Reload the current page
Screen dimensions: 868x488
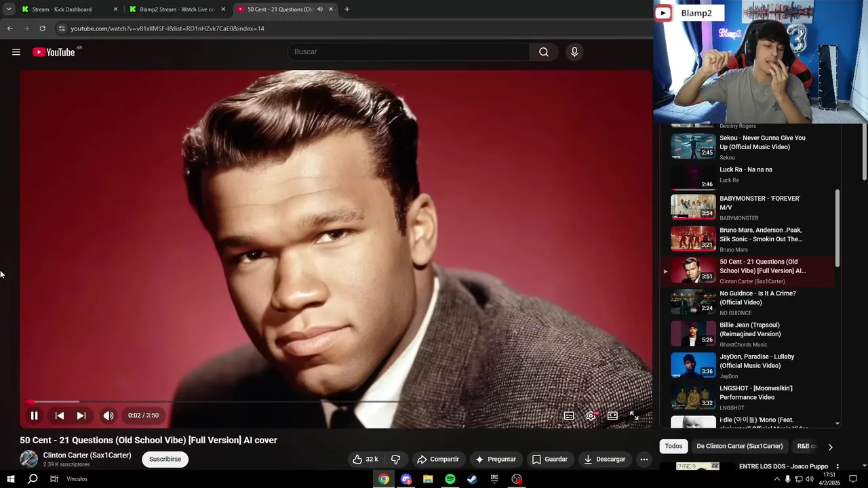42,28
